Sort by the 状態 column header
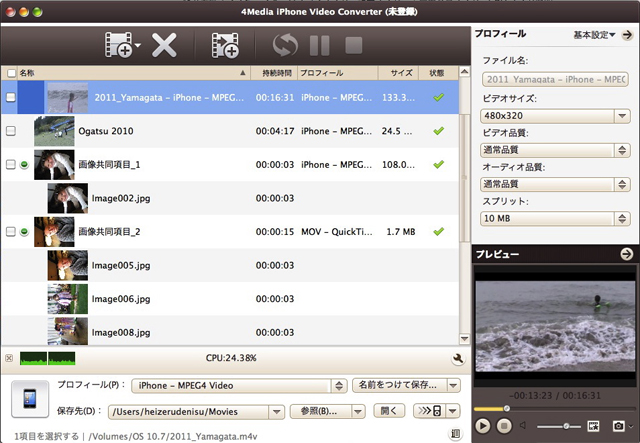Screen dimensions: 640x443 click(436, 73)
